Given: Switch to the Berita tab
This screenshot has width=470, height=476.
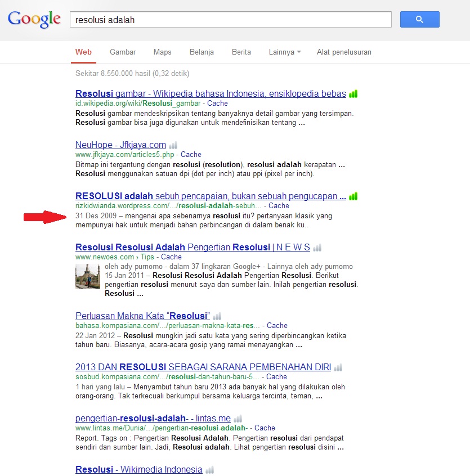Looking at the screenshot, I should [241, 52].
